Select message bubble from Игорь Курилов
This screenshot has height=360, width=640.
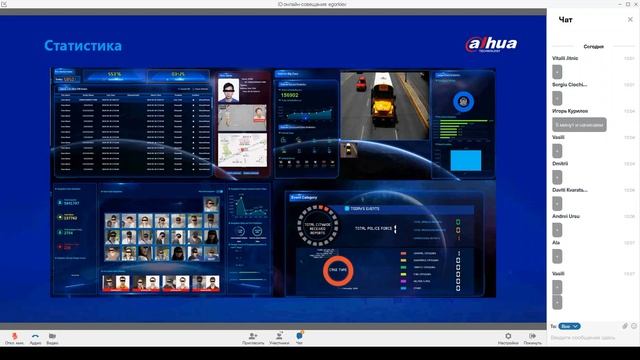pyautogui.click(x=579, y=124)
